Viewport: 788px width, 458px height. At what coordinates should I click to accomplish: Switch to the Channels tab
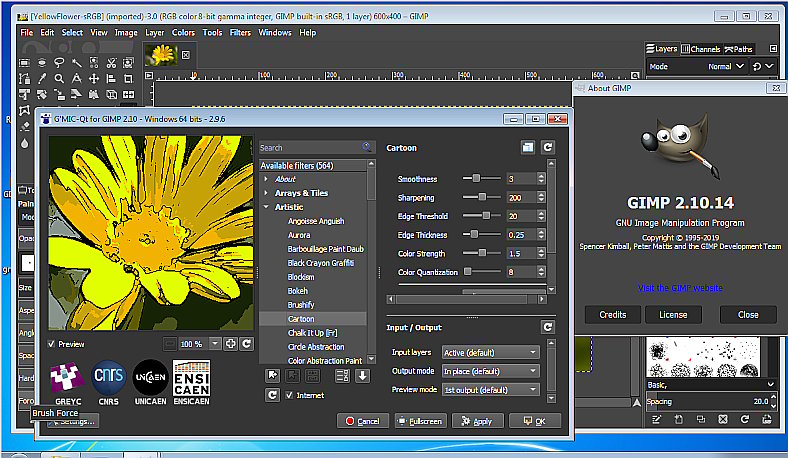pos(704,49)
